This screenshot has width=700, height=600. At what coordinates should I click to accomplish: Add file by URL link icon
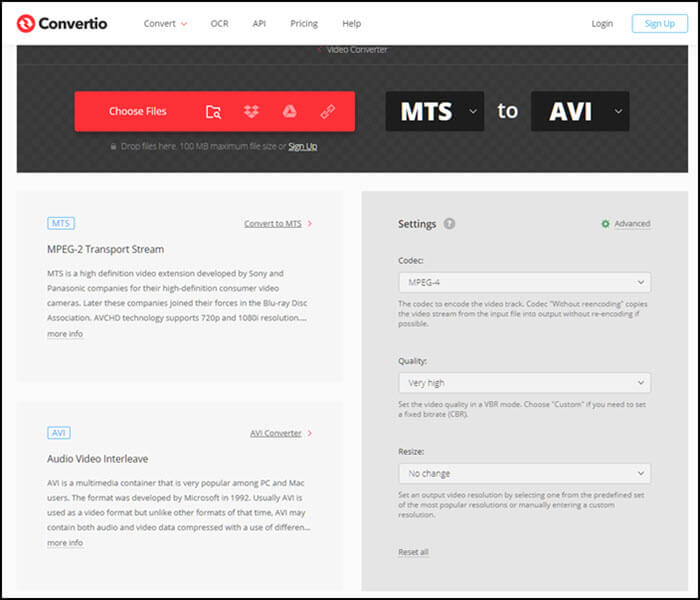click(x=327, y=112)
